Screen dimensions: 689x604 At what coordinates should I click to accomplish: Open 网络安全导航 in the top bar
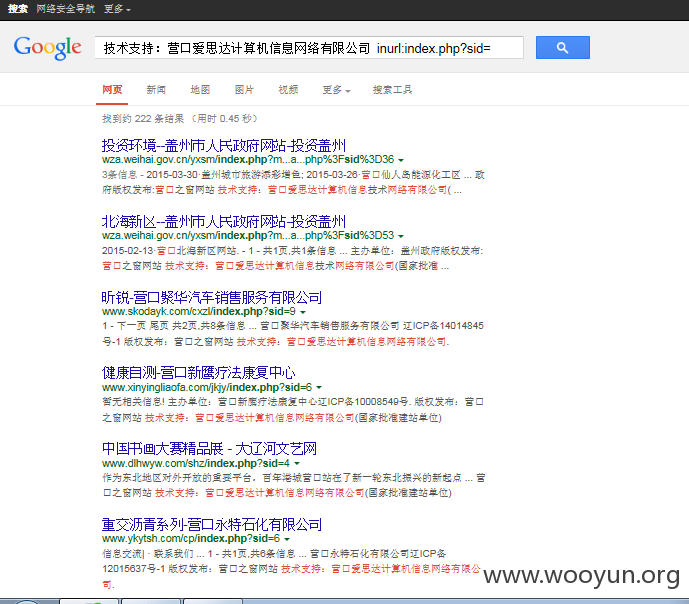pyautogui.click(x=65, y=9)
